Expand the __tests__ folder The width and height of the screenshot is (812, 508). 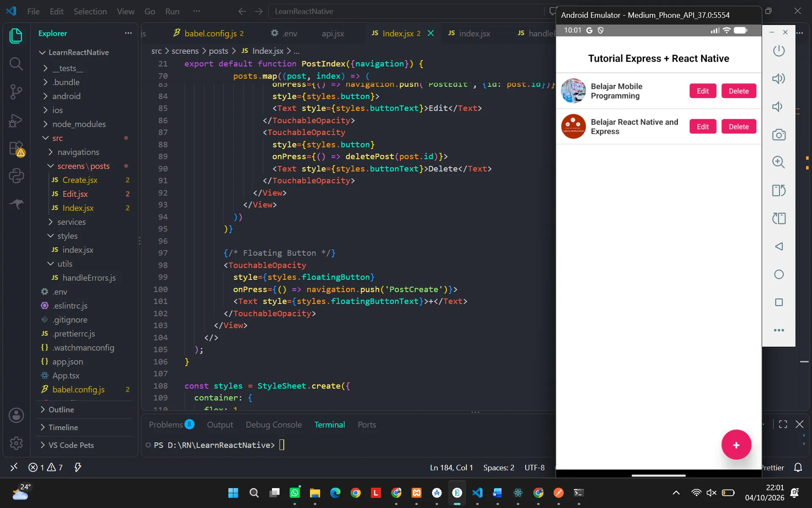(x=68, y=68)
